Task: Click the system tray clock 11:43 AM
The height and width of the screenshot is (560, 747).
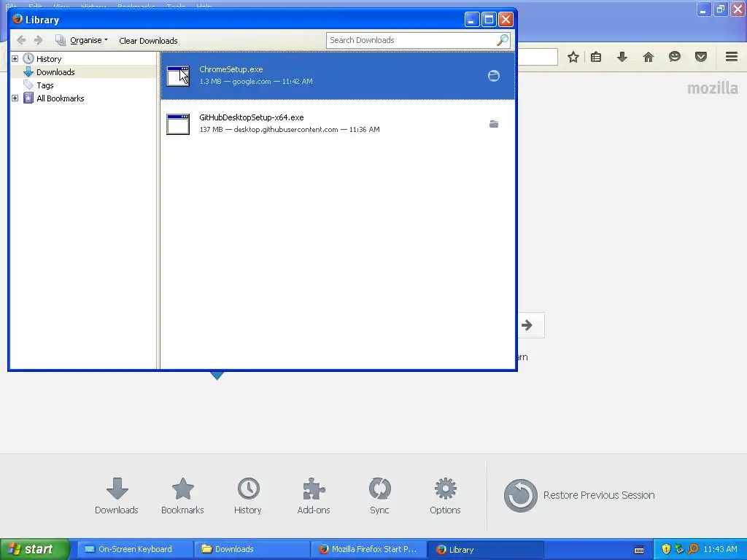Action: tap(720, 550)
